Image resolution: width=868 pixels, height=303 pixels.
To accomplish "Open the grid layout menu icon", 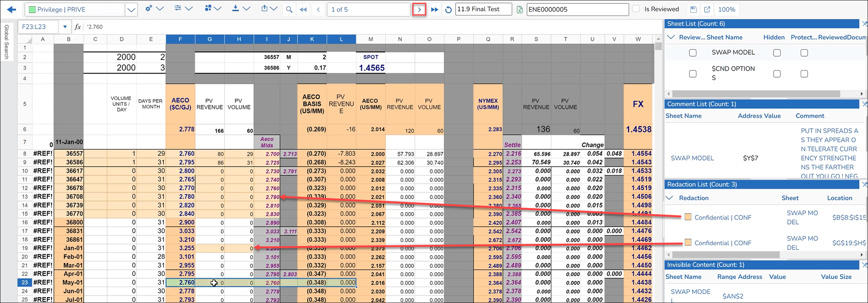I will pyautogui.click(x=208, y=9).
